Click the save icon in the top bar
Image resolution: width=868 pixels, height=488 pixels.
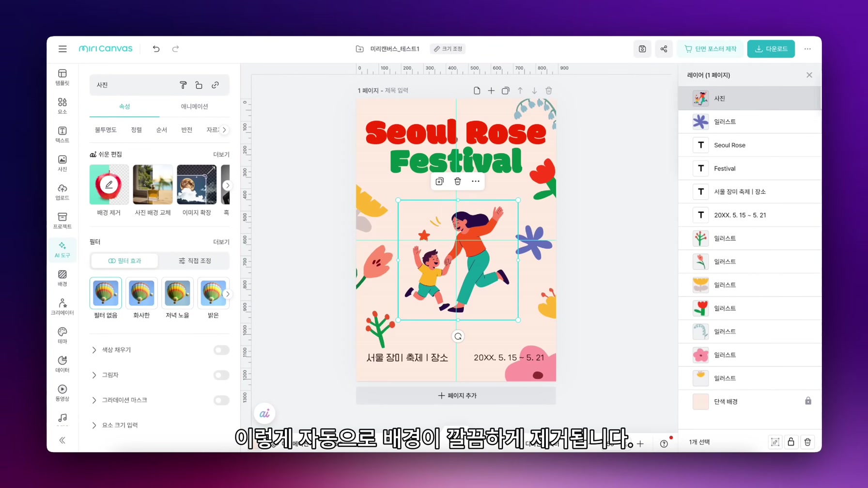tap(642, 49)
